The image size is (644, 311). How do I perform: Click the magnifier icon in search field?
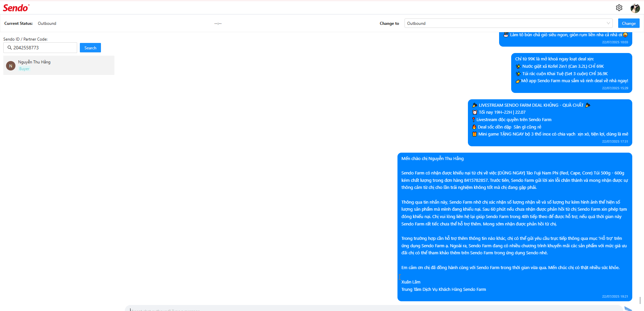pos(9,48)
